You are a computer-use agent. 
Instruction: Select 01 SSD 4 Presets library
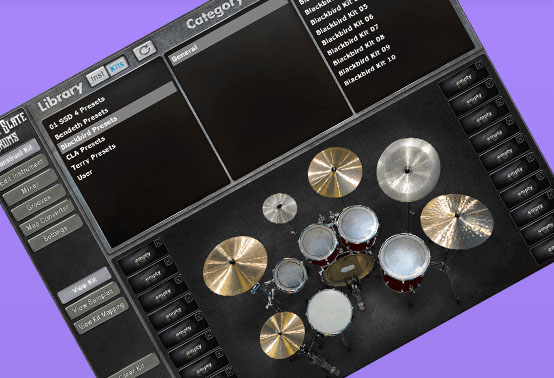[x=77, y=113]
